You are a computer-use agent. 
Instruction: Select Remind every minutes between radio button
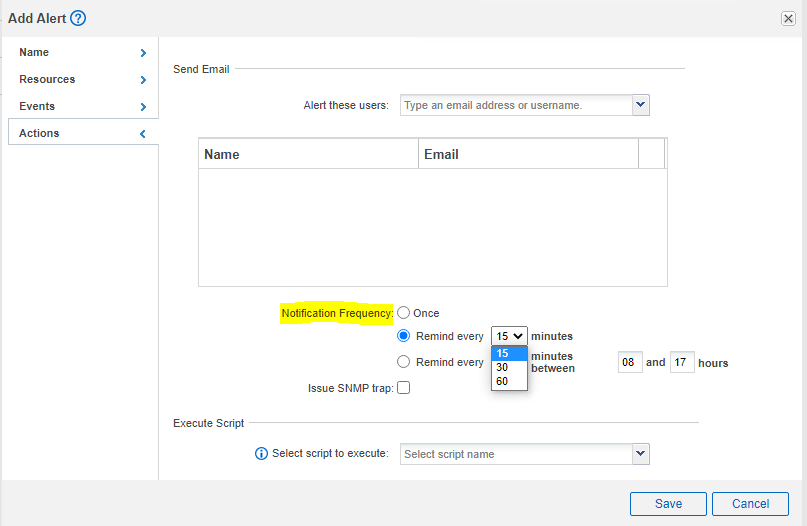[x=404, y=362]
